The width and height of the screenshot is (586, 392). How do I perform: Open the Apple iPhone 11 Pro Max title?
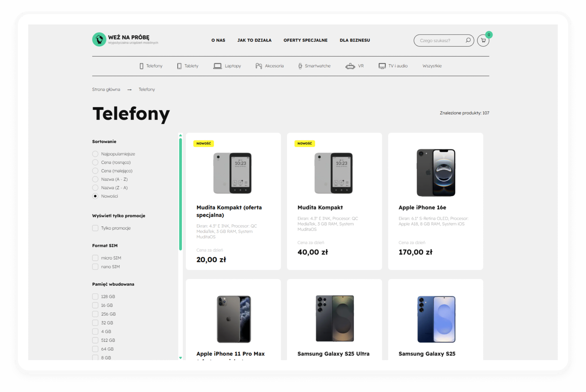pyautogui.click(x=231, y=354)
